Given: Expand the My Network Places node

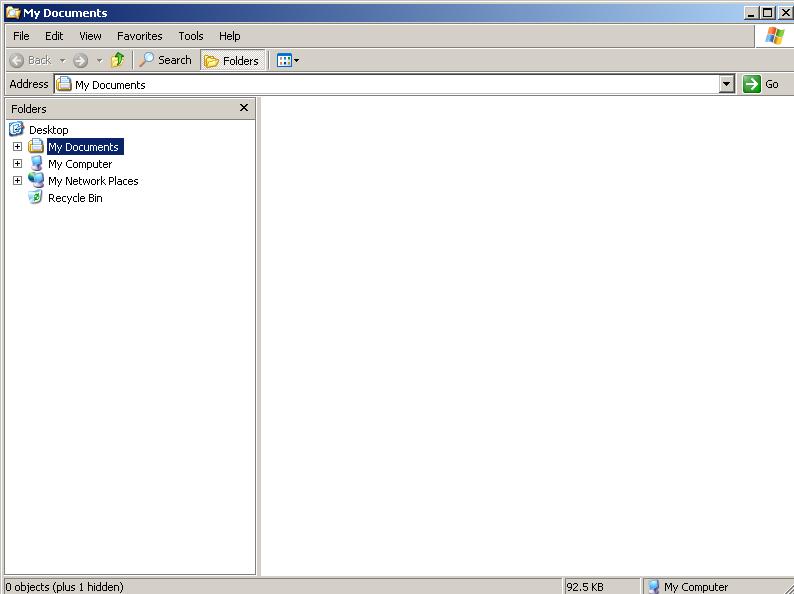Looking at the screenshot, I should click(x=17, y=180).
